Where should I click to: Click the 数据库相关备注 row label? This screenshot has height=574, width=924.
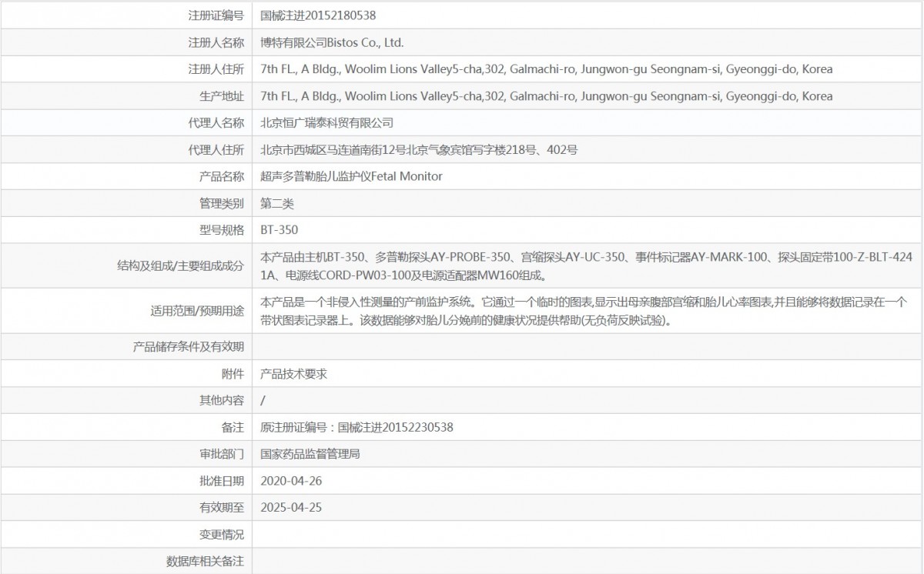[205, 562]
